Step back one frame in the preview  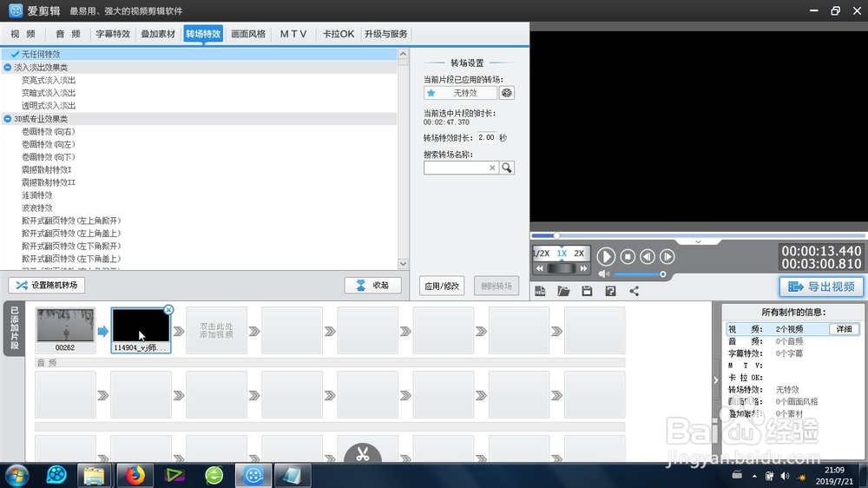click(648, 256)
